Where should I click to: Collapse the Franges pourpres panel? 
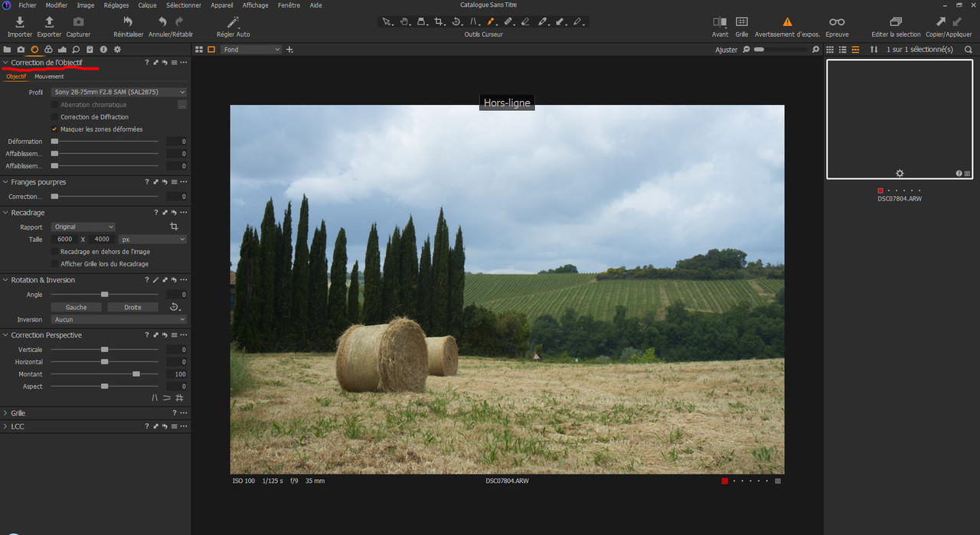[x=5, y=182]
